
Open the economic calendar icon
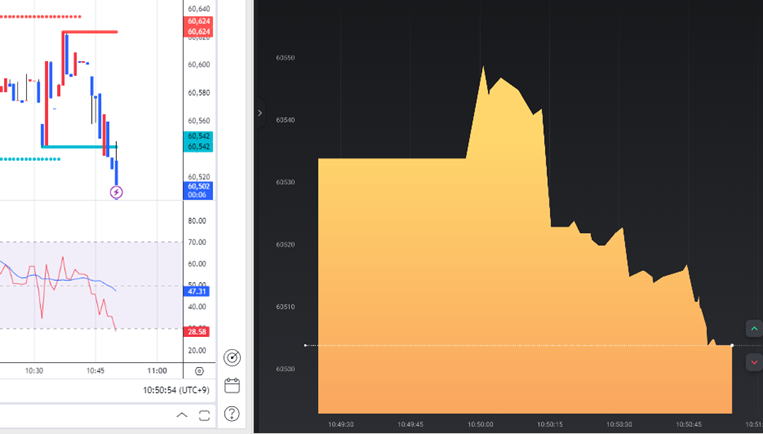tap(232, 386)
